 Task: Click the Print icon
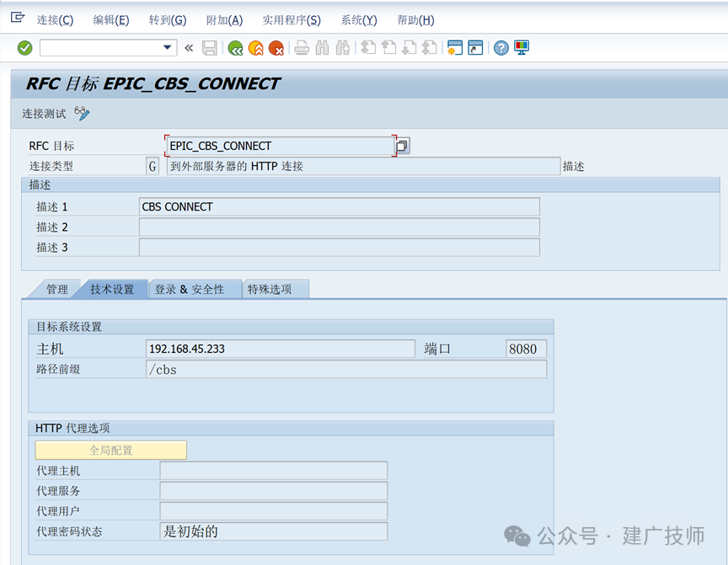(302, 48)
